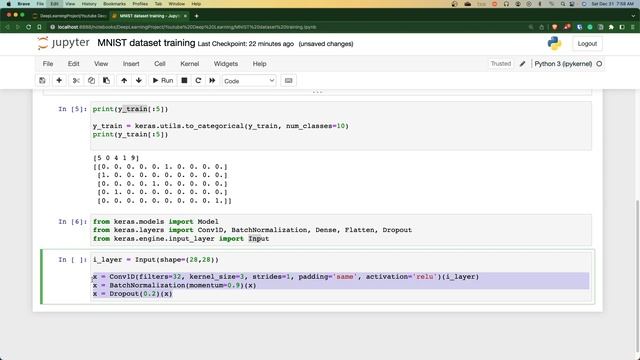Bookmark this page with bookmark icon
640x360 pixels.
tap(39, 27)
